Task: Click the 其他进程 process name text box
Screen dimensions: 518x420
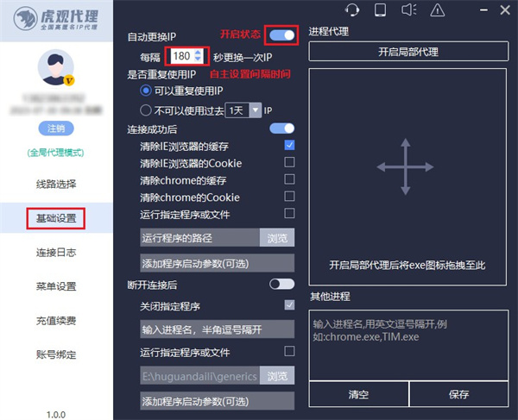Action: pyautogui.click(x=407, y=345)
